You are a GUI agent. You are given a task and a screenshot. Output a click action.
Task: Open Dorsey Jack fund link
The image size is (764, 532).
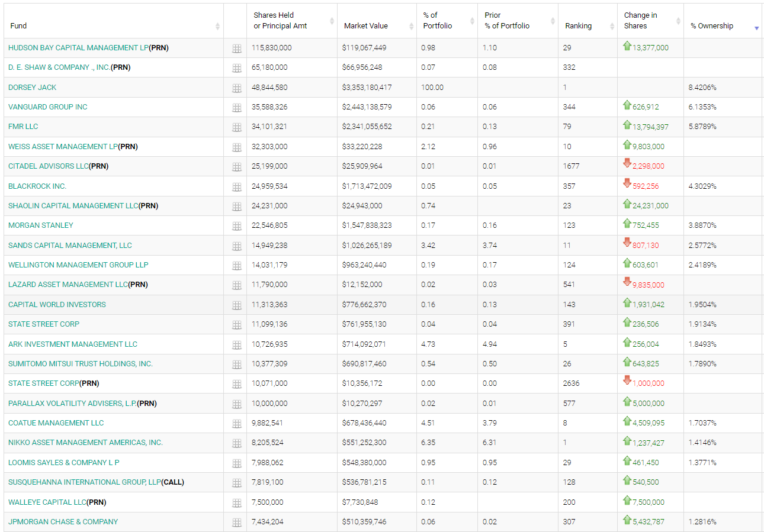click(33, 87)
